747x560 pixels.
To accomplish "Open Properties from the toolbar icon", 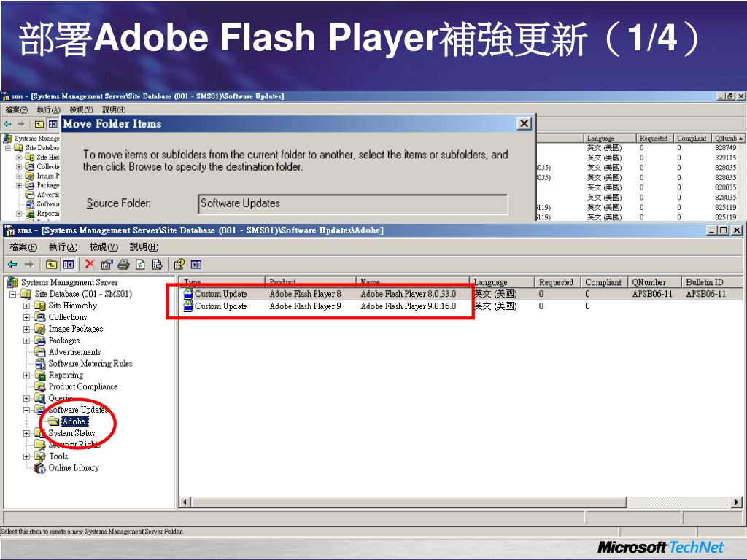I will pyautogui.click(x=107, y=264).
